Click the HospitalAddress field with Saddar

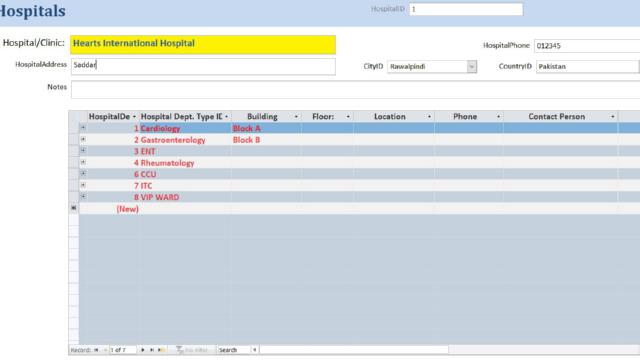click(203, 67)
